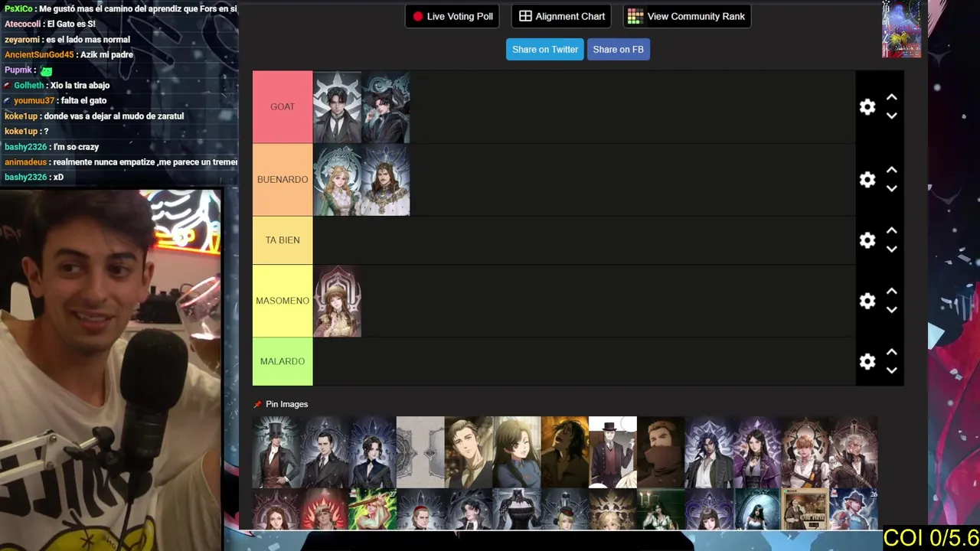The height and width of the screenshot is (551, 980).
Task: Pick grey ornate door image in pool
Action: (x=420, y=452)
